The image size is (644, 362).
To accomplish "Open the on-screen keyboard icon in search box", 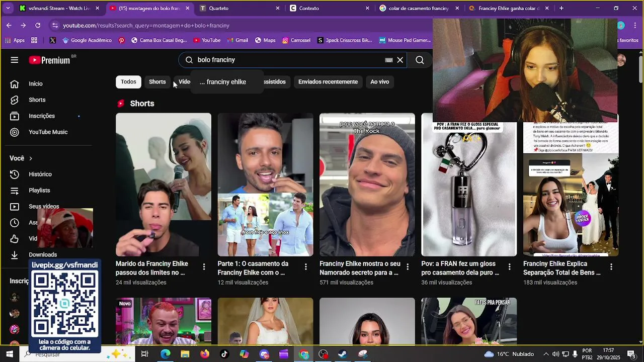I will coord(389,60).
